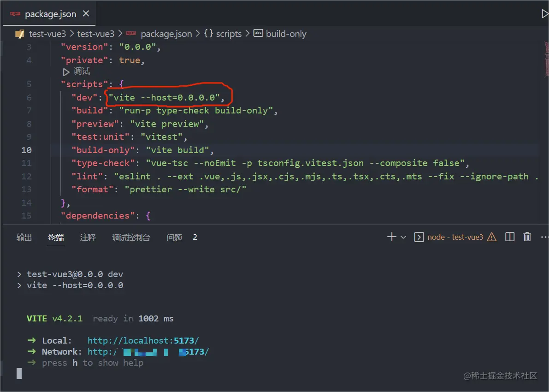Close the package.json editor tab

(86, 13)
